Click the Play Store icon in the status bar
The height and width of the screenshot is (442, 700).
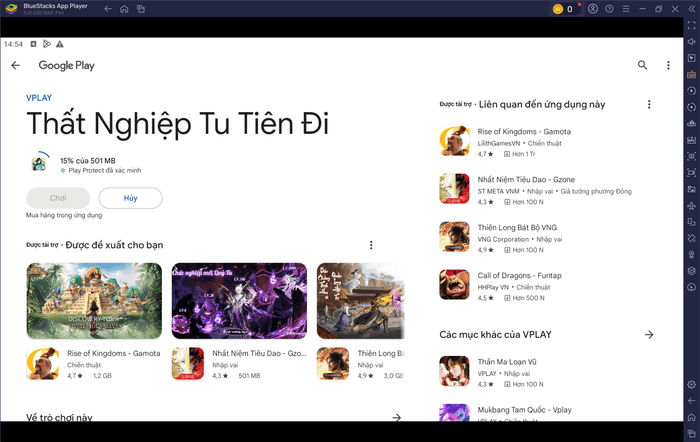click(46, 44)
